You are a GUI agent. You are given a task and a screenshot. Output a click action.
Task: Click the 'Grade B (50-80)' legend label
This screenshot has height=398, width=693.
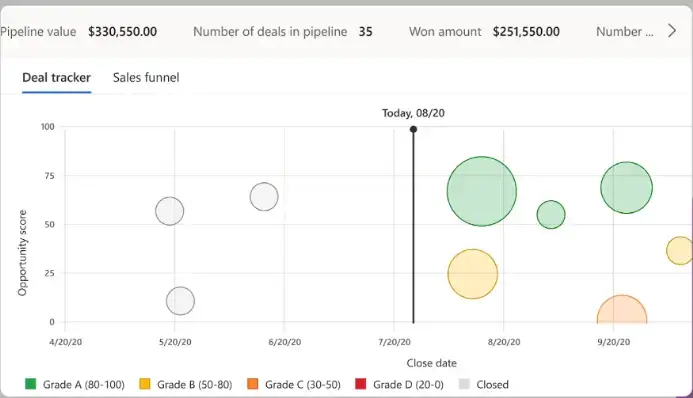point(194,384)
